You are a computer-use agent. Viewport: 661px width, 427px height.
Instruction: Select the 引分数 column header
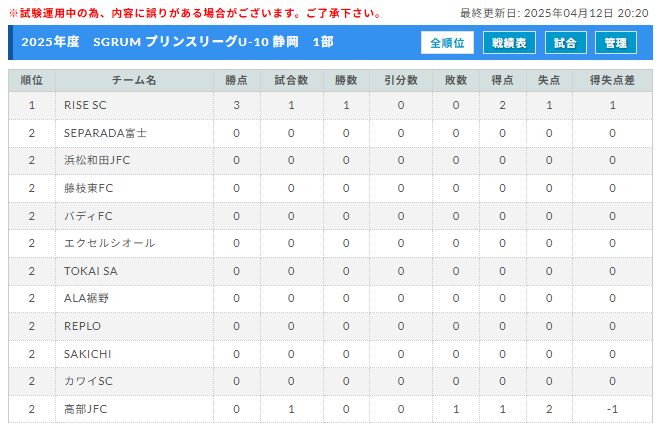[401, 81]
